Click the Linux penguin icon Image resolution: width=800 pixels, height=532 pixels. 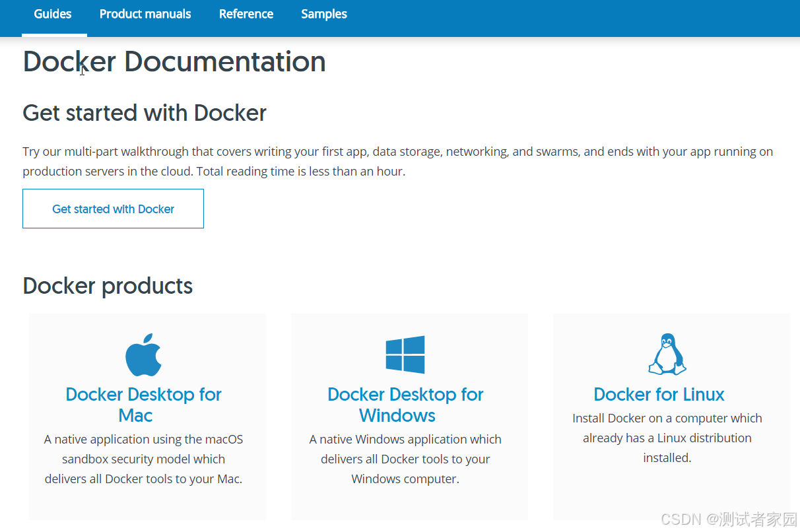(667, 354)
